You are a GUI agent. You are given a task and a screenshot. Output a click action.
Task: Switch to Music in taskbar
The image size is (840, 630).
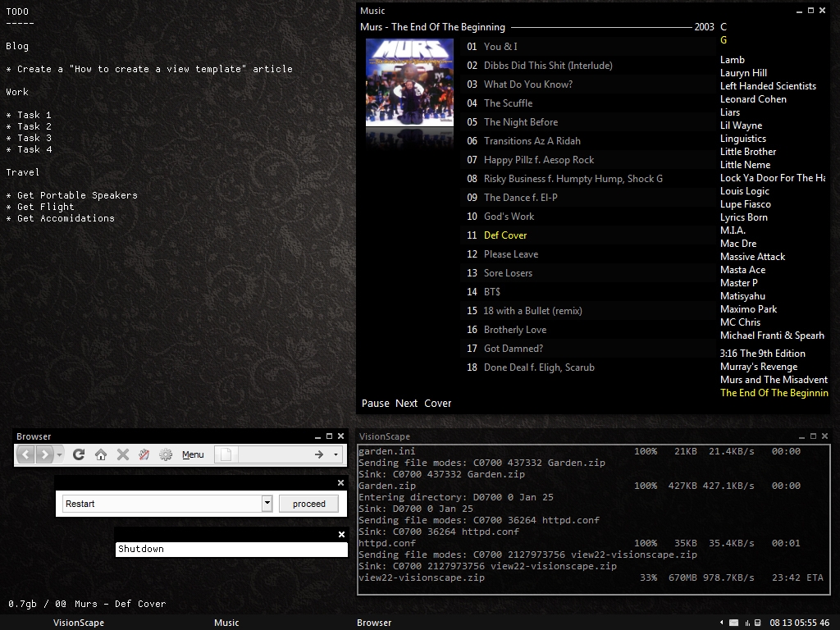226,623
